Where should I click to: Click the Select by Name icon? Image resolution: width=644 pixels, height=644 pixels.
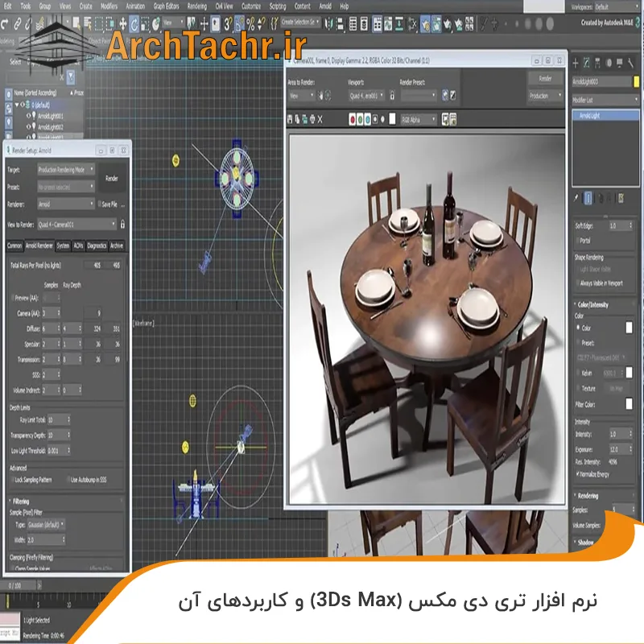click(x=88, y=24)
